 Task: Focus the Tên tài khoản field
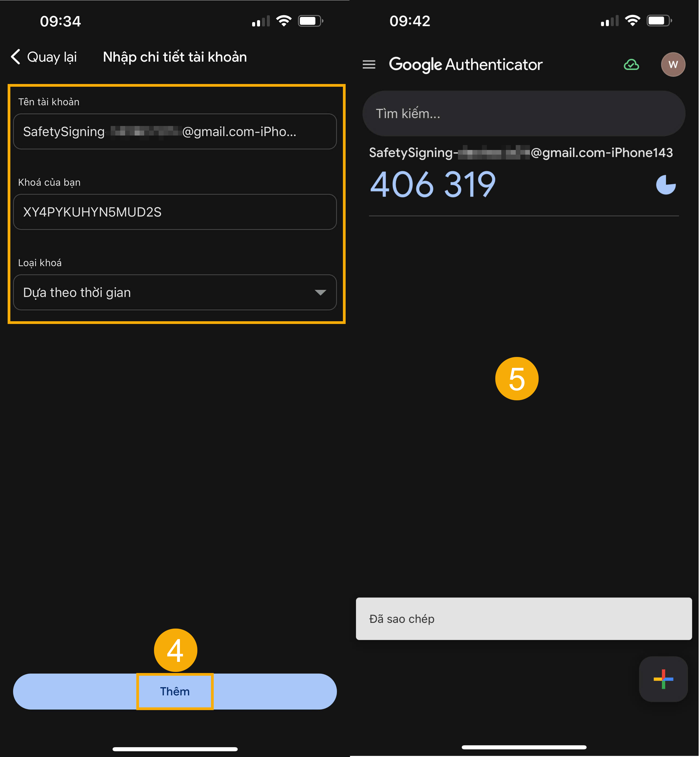coord(175,131)
